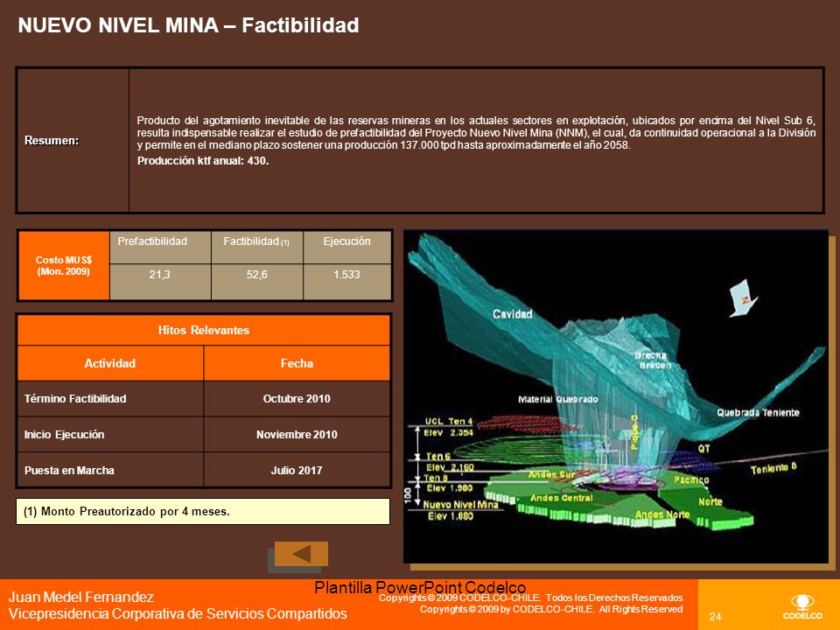The image size is (840, 630).
Task: Select the 'Inicio Ejecución' row label
Action: point(64,435)
